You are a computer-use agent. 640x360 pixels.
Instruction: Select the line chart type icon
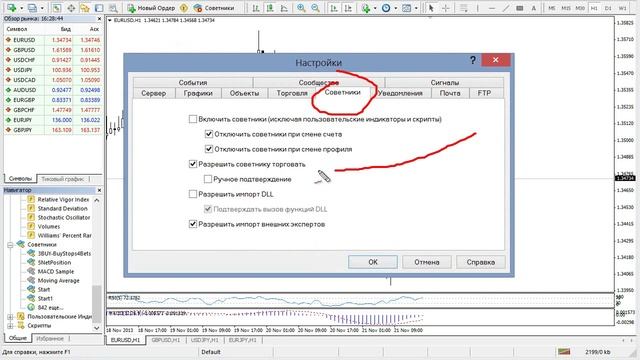(x=284, y=8)
